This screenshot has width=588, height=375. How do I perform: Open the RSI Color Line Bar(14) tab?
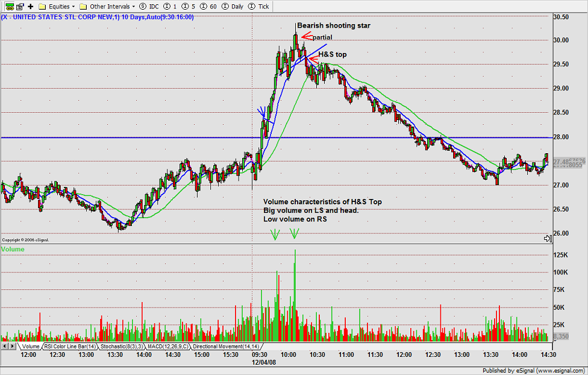70,347
